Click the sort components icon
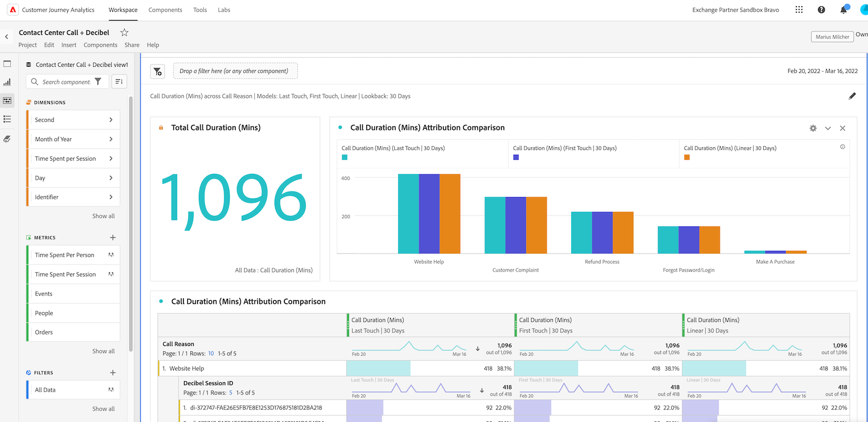Screen dimensions: 868x422 [119, 81]
